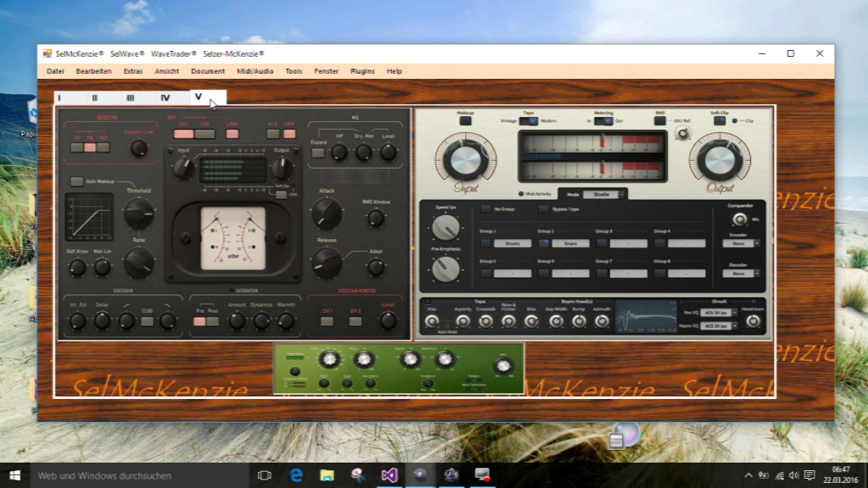Open the Mode Studio dropdown
868x488 pixels.
tap(604, 195)
